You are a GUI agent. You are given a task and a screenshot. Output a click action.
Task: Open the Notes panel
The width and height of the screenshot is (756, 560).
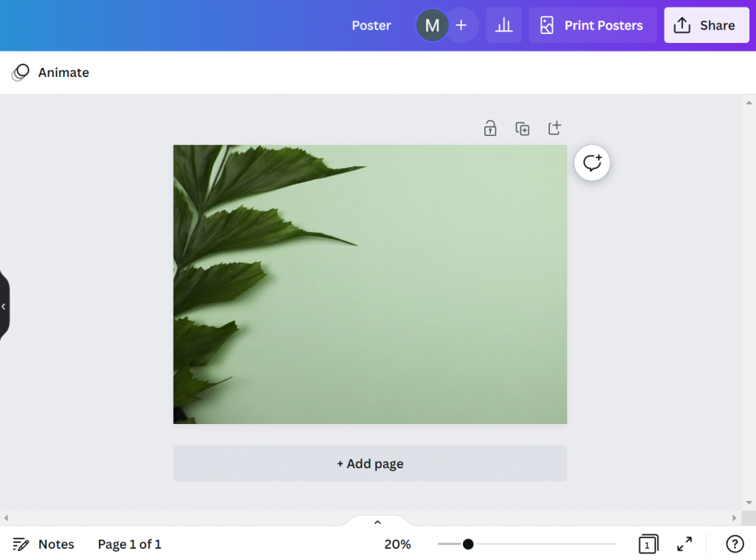coord(44,544)
